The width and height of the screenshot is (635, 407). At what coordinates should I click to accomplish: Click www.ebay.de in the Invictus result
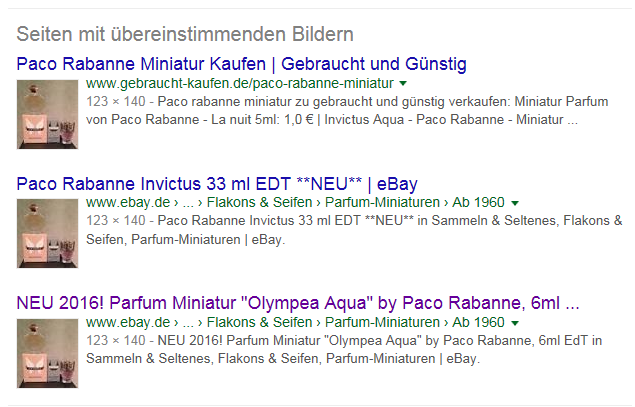(128, 202)
